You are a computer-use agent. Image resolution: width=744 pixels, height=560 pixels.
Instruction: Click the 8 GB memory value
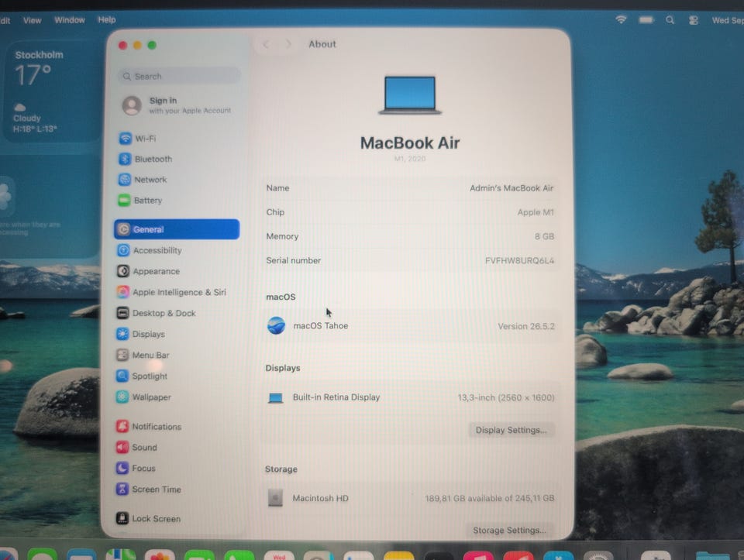(544, 236)
